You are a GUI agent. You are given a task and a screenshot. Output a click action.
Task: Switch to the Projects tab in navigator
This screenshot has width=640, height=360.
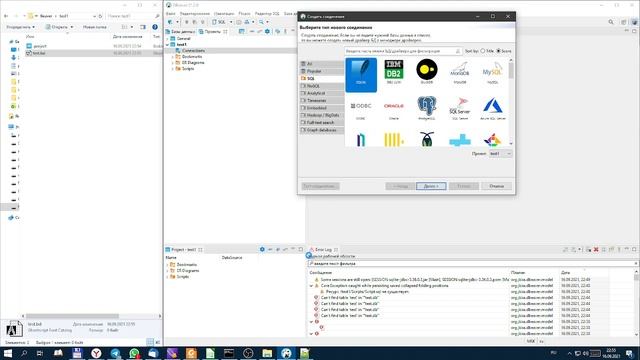[213, 31]
